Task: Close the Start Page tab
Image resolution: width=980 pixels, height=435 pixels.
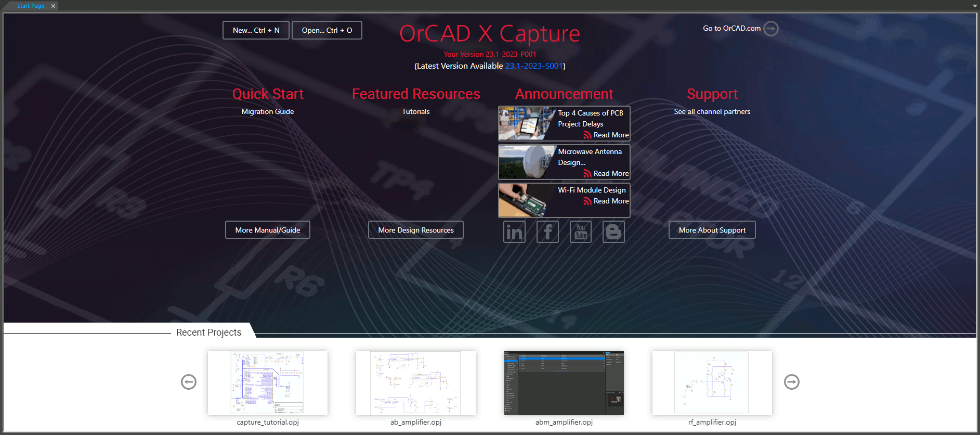Action: point(53,6)
